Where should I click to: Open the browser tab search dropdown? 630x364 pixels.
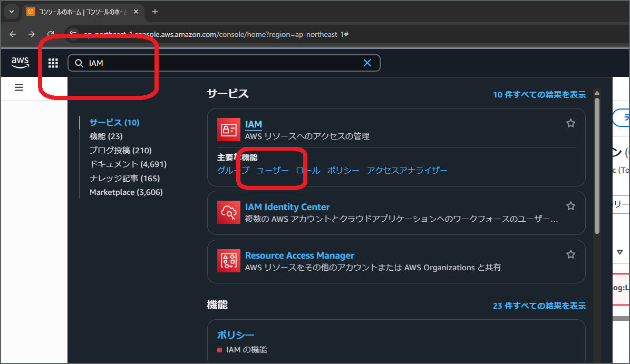(11, 12)
